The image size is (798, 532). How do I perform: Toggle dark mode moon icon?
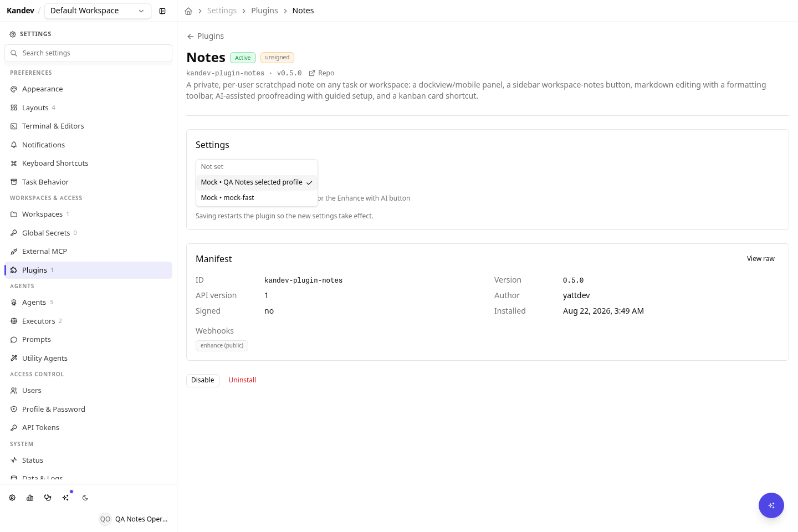tap(85, 498)
